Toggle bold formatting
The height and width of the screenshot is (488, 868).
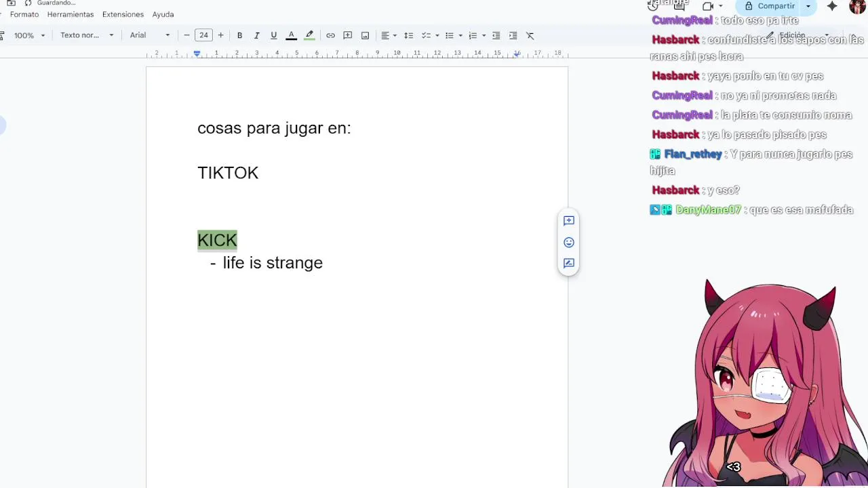pyautogui.click(x=239, y=35)
